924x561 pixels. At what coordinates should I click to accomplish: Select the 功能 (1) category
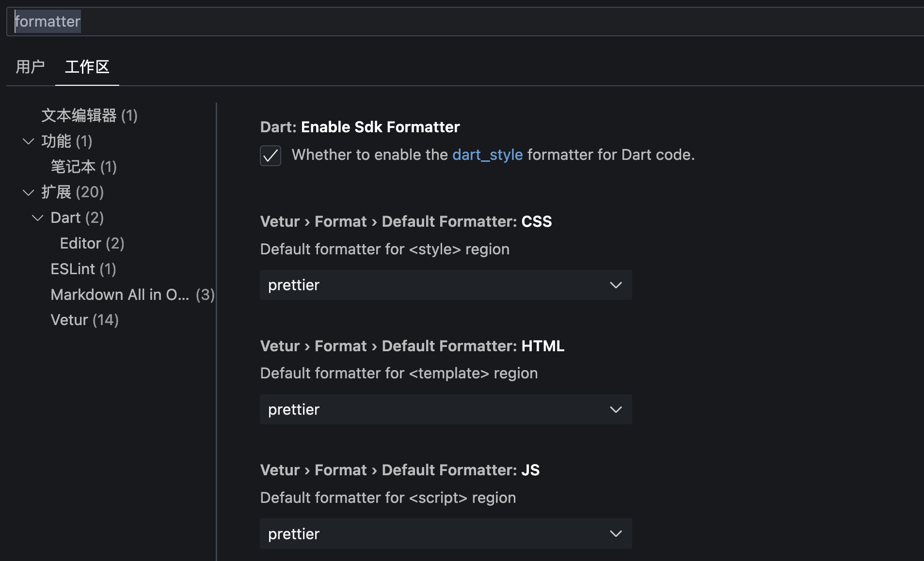[67, 141]
